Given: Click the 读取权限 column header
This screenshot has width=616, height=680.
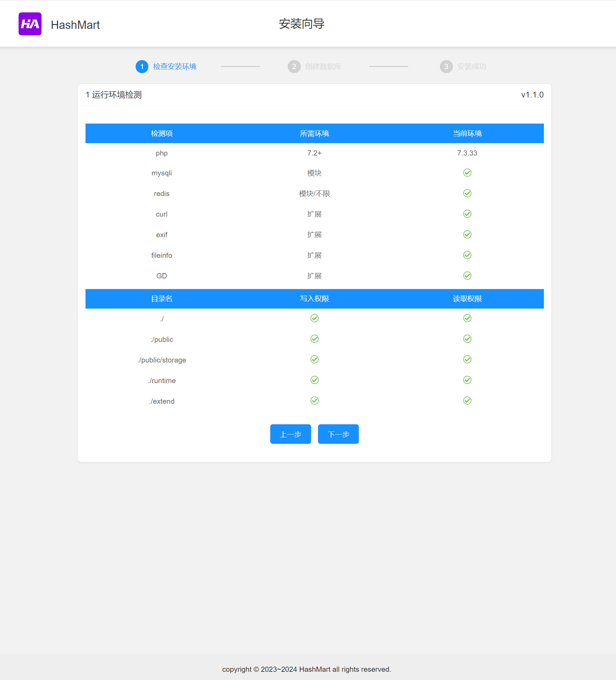Looking at the screenshot, I should pos(467,299).
